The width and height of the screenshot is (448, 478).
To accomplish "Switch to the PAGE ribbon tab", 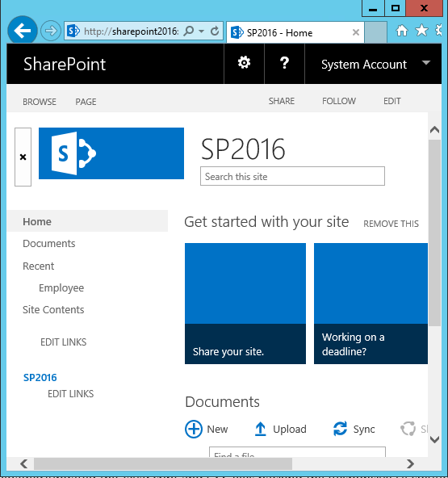I will tap(86, 102).
